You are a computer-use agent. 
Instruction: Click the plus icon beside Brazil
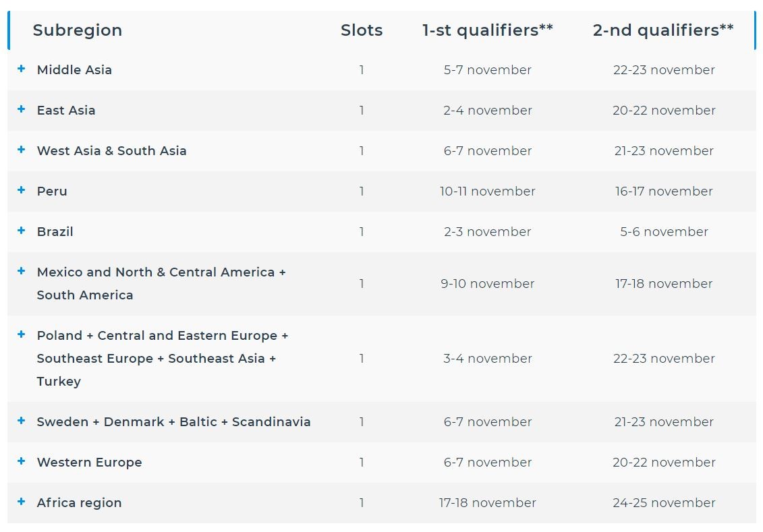click(x=22, y=230)
